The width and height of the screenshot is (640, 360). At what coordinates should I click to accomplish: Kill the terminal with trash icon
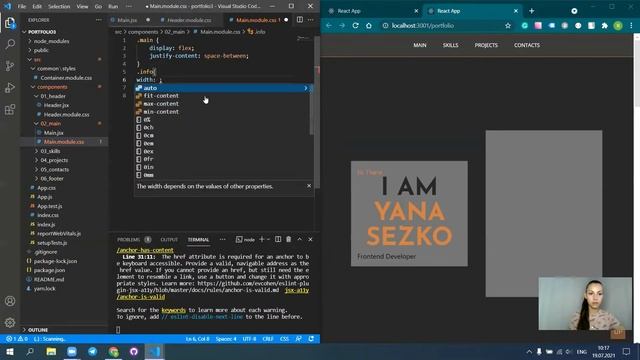click(x=289, y=239)
